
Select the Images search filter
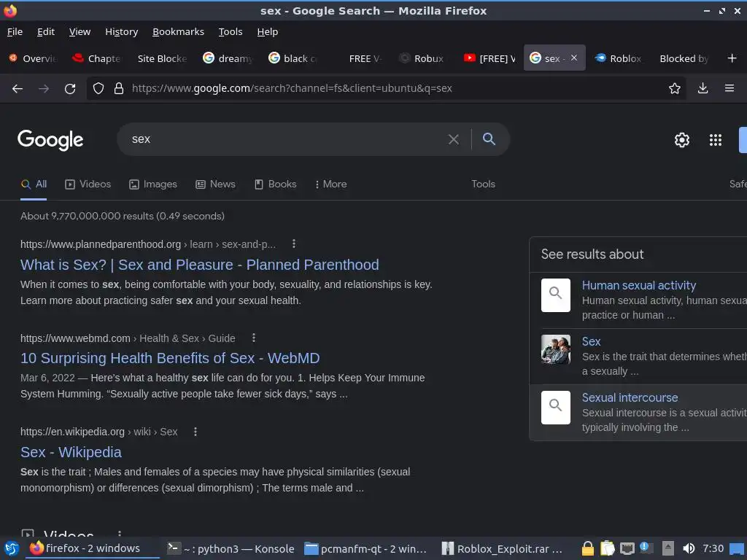tap(153, 184)
